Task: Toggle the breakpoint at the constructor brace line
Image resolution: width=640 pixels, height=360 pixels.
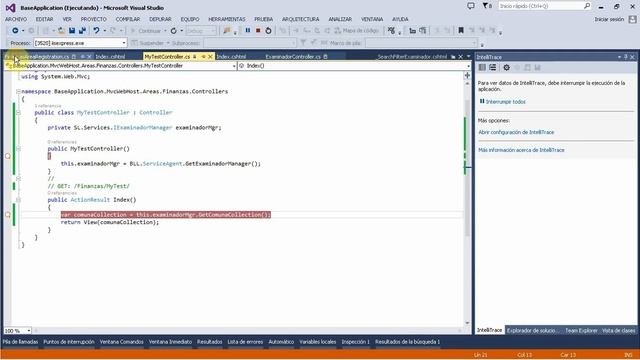Action: pos(7,156)
